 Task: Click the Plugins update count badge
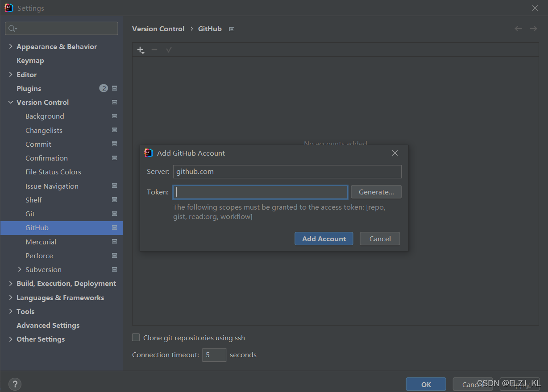point(104,88)
